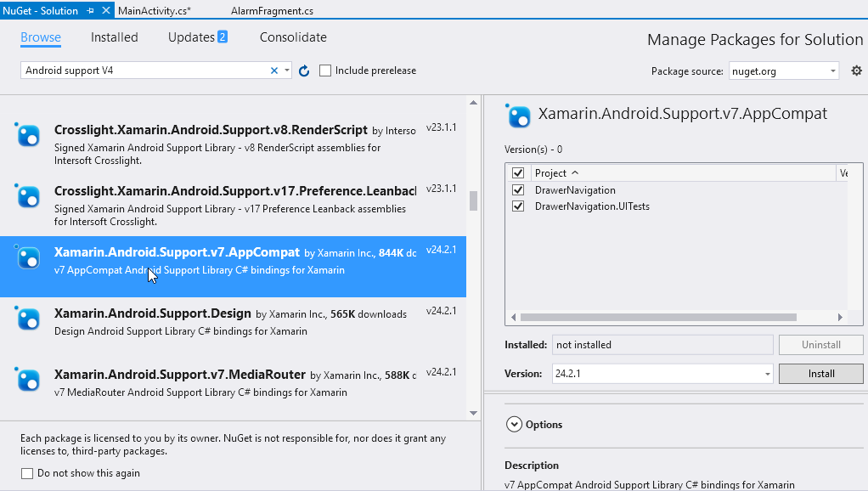The width and height of the screenshot is (868, 491).
Task: Click v23.1.1 version of RenderScript package
Action: pos(441,127)
